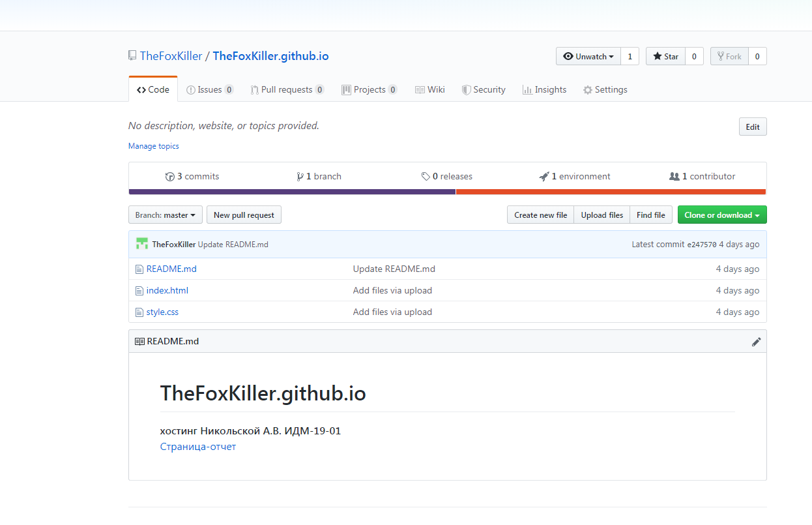Image resolution: width=812 pixels, height=525 pixels.
Task: Star the repository
Action: coord(665,57)
